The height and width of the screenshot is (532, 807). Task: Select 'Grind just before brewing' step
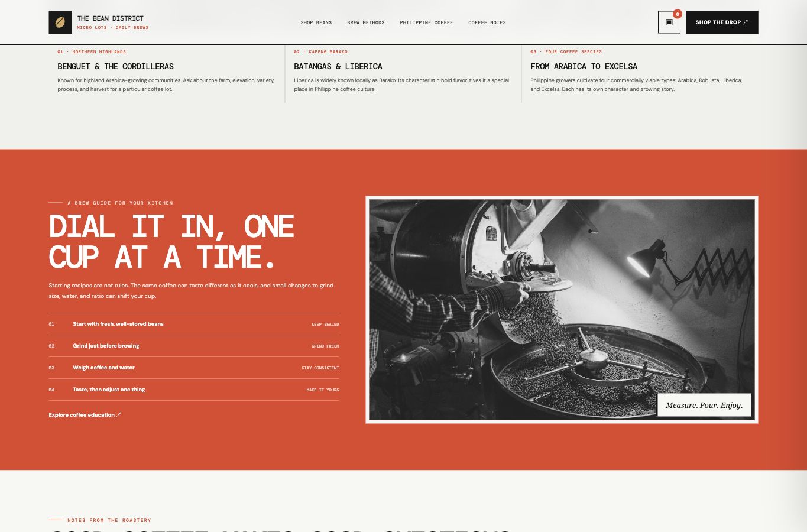[194, 346]
